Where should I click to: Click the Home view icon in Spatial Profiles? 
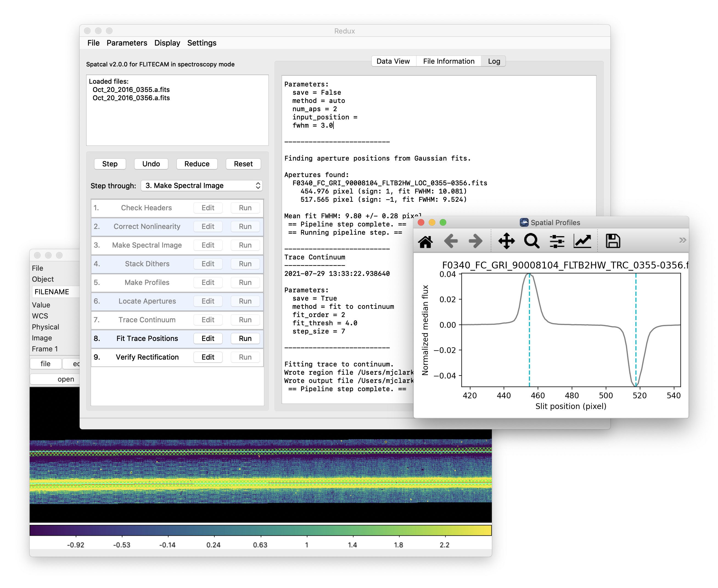tap(426, 241)
